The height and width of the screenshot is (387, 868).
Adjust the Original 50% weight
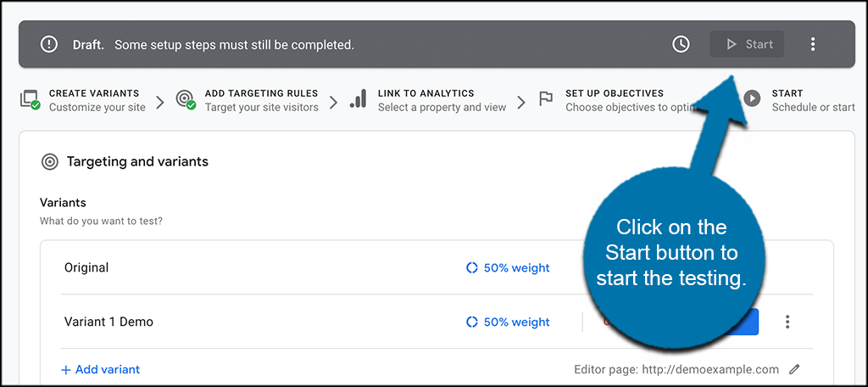508,268
